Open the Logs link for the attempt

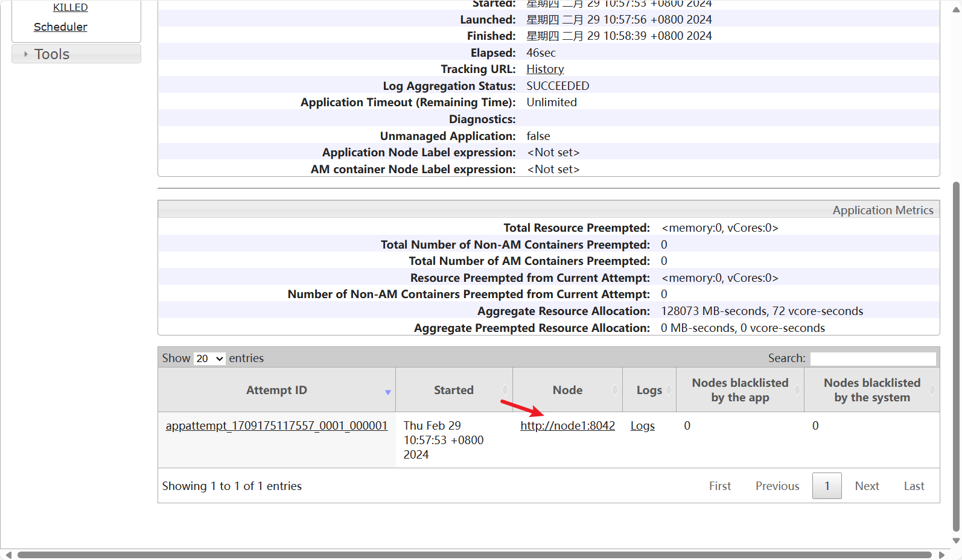tap(642, 426)
